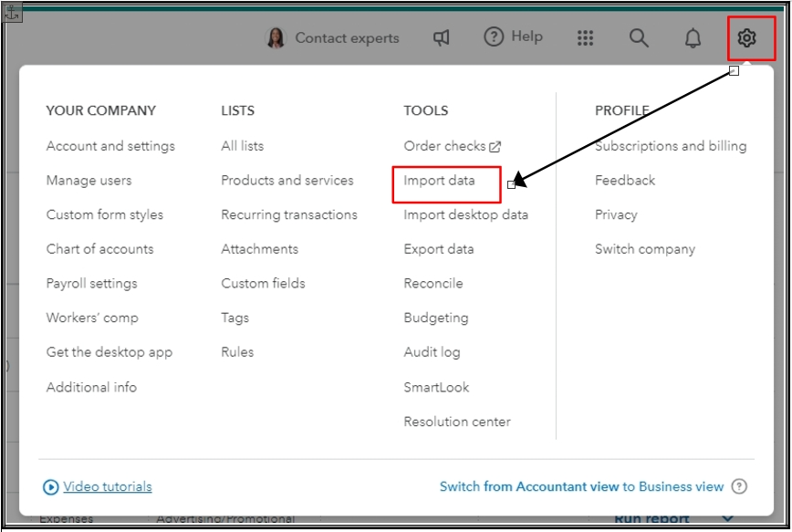The width and height of the screenshot is (792, 532).
Task: Click the Contact experts avatar
Action: [276, 38]
